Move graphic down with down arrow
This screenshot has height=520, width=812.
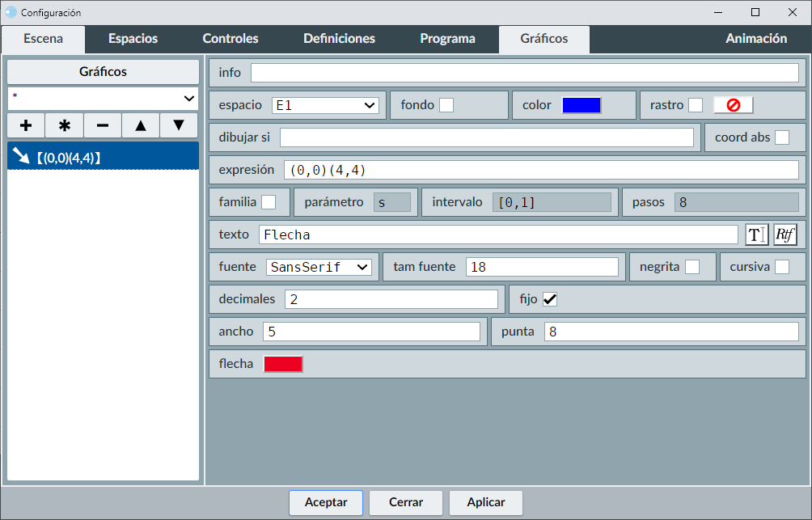[x=179, y=125]
